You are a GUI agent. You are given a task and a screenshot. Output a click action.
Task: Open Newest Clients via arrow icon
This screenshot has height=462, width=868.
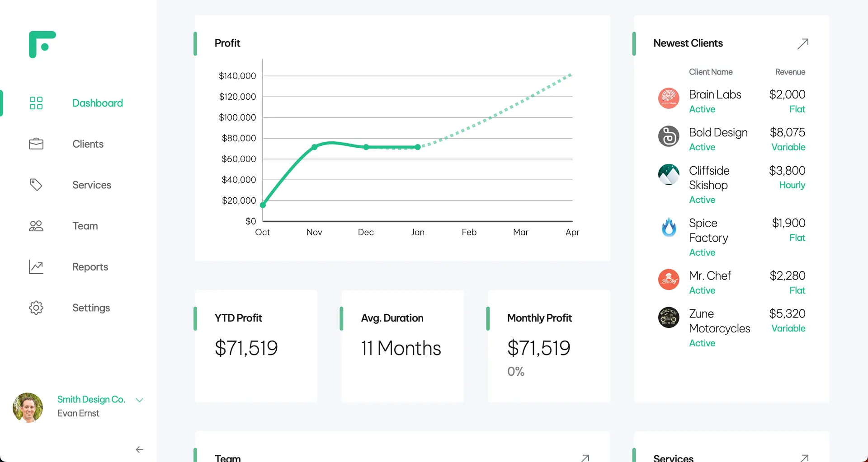tap(802, 44)
